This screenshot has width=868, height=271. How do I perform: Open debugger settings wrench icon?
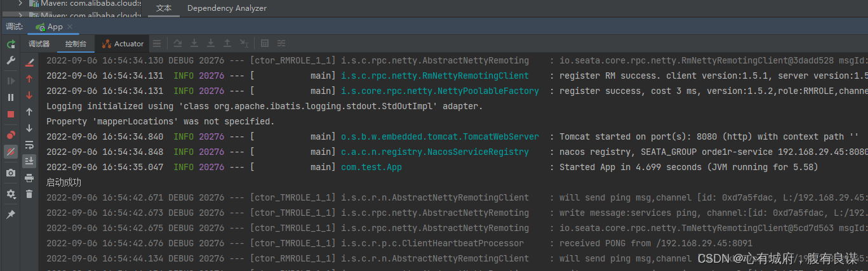(11, 61)
